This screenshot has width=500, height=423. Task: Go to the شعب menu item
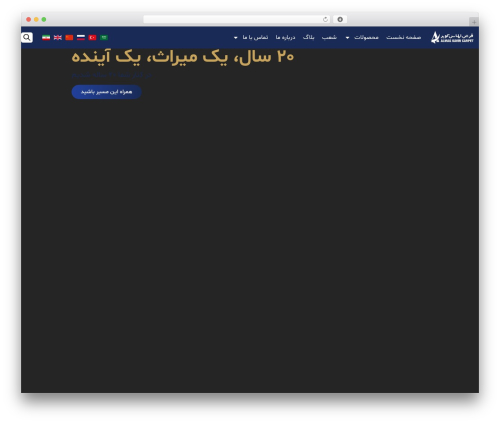(x=329, y=37)
